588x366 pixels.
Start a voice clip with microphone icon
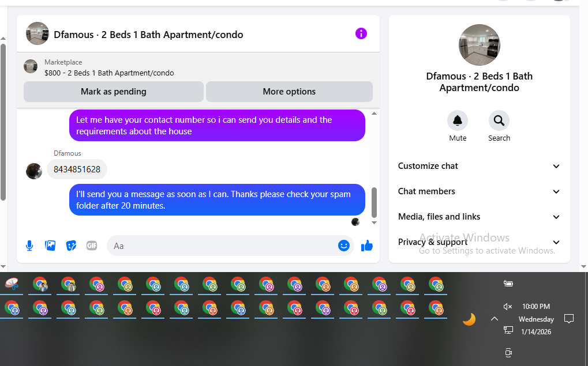click(29, 246)
